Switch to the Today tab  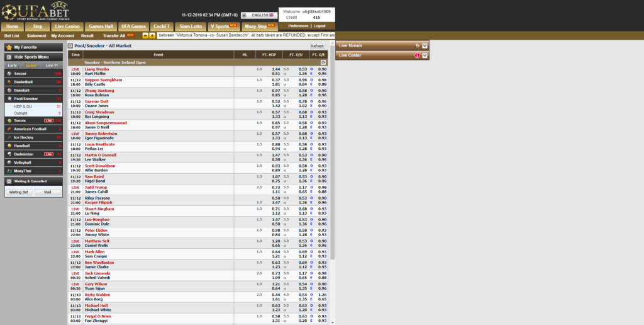tap(30, 66)
